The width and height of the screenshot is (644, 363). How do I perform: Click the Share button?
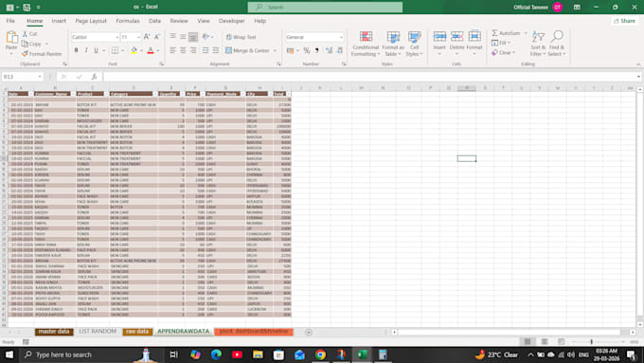click(x=624, y=21)
